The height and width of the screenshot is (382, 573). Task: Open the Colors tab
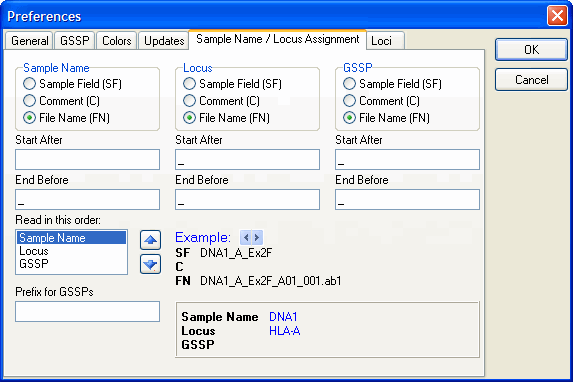tap(117, 41)
